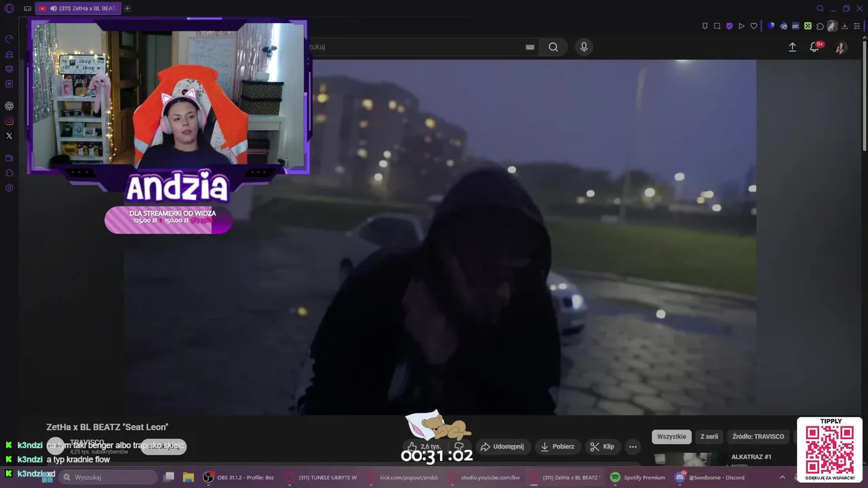This screenshot has height=488, width=868.
Task: Open the YouTube account avatar menu
Action: [x=840, y=47]
